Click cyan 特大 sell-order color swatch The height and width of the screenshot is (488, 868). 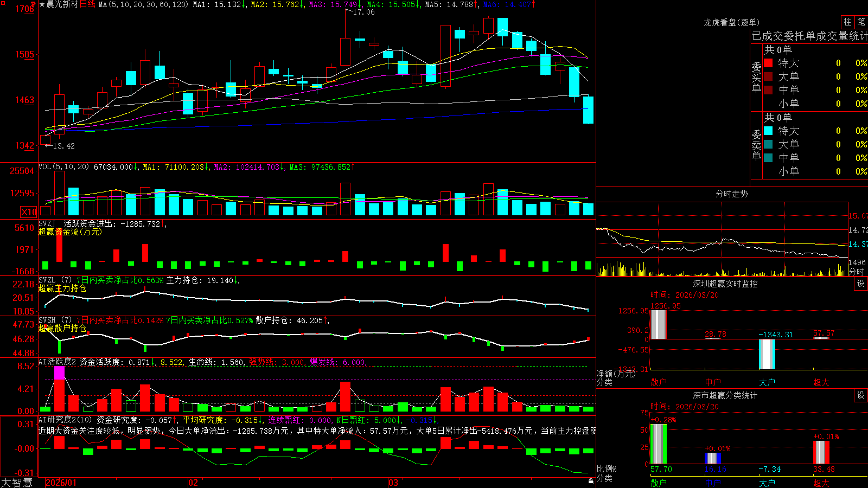coord(768,131)
